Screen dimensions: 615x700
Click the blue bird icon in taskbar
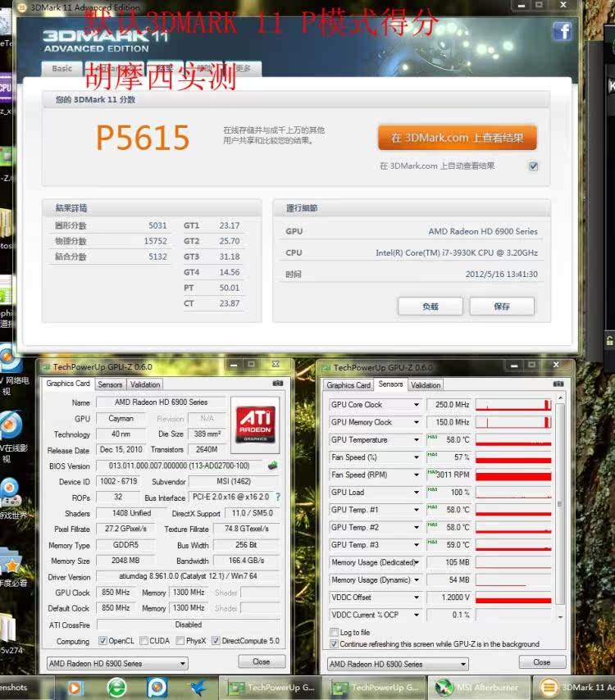197,687
